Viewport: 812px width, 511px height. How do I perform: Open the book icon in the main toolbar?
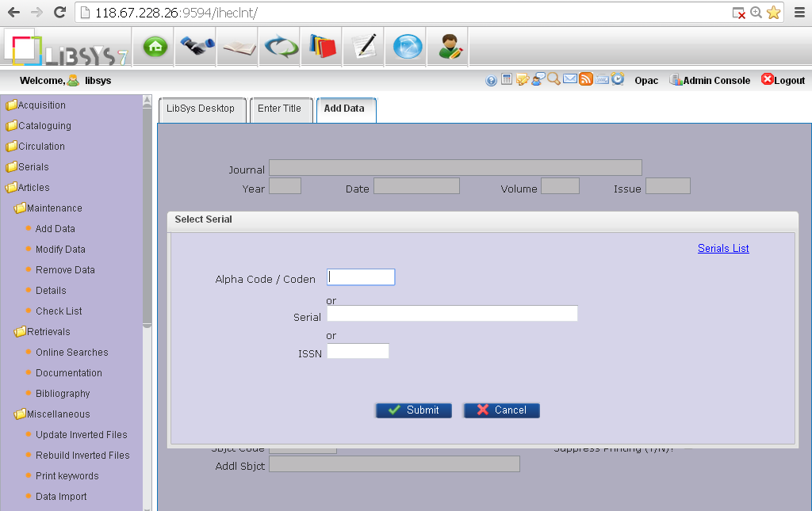(237, 46)
